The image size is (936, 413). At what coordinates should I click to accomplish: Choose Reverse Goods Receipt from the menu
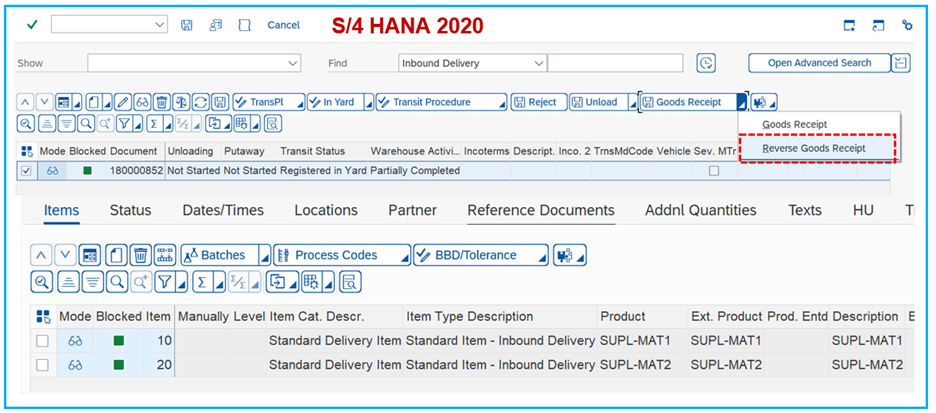[813, 148]
